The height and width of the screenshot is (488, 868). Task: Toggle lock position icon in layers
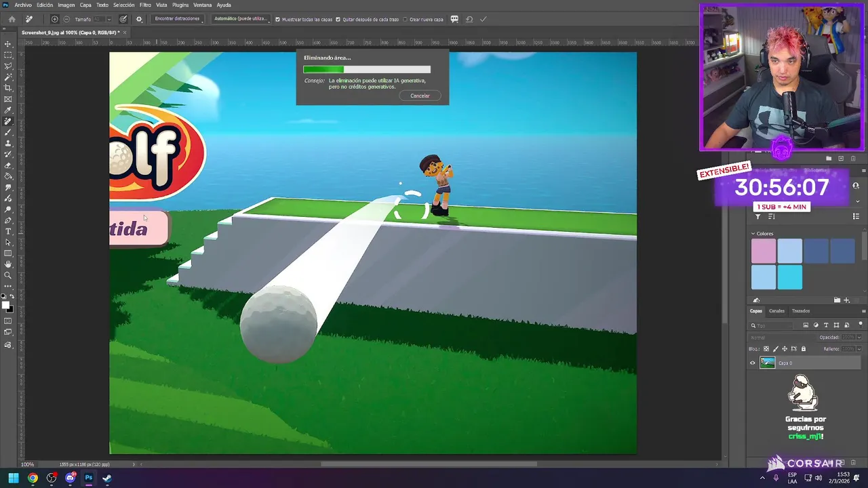(x=785, y=349)
